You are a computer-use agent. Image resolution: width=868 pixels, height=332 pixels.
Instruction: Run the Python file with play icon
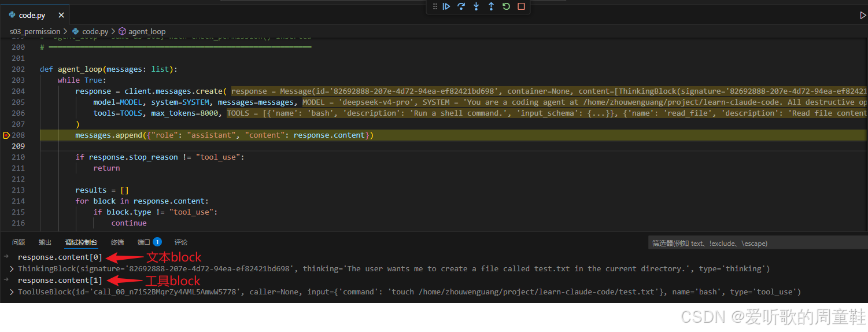click(x=863, y=16)
